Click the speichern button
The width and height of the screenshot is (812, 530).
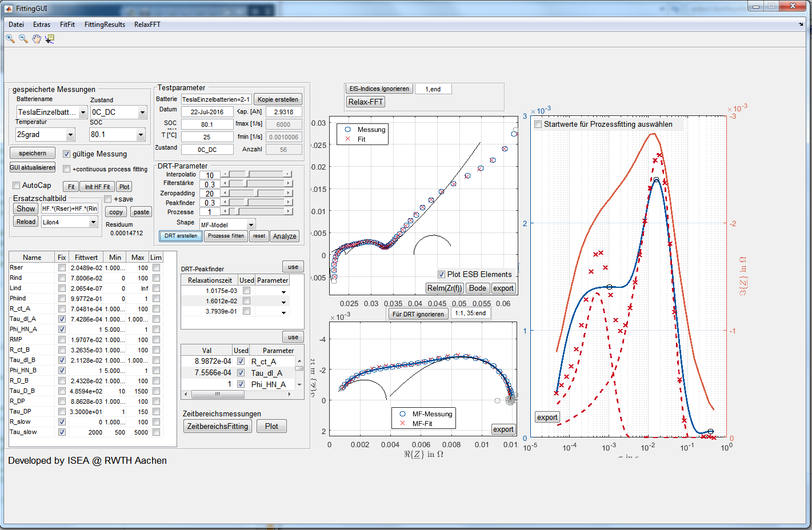pyautogui.click(x=33, y=153)
